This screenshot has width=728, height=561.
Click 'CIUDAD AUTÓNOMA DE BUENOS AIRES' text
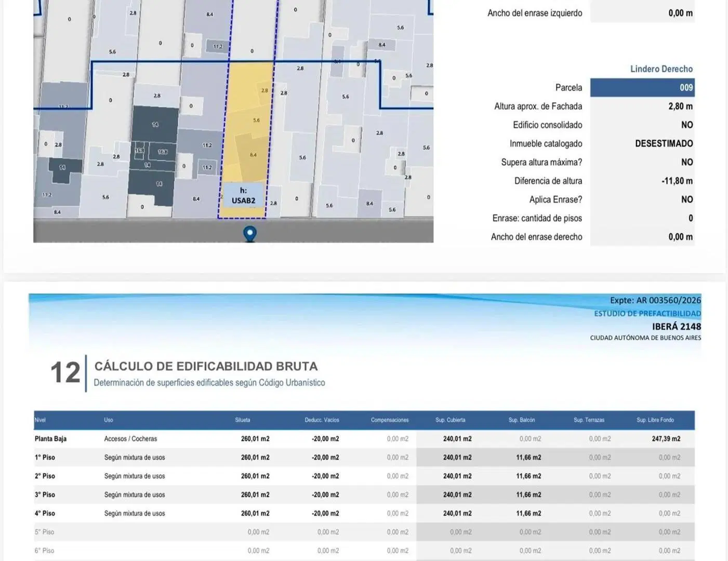645,338
